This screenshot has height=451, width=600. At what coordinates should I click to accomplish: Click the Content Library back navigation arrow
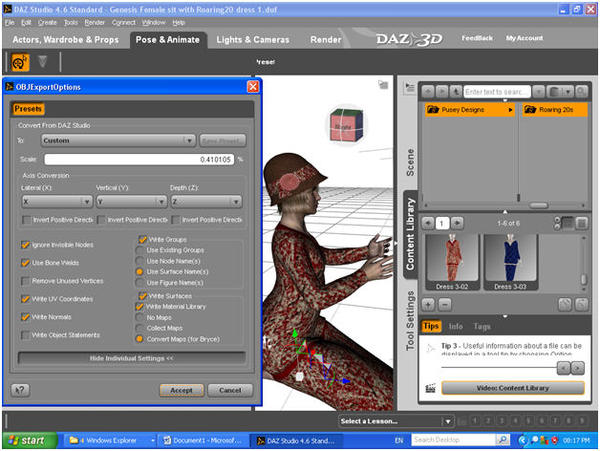[428, 92]
